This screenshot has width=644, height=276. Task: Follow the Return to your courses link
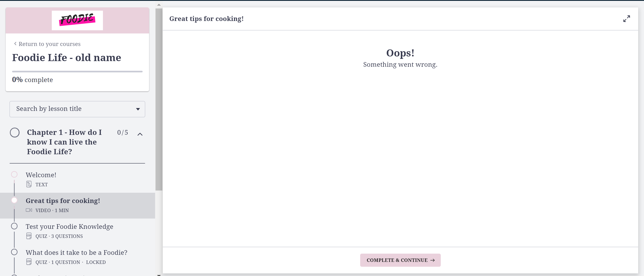pyautogui.click(x=49, y=44)
